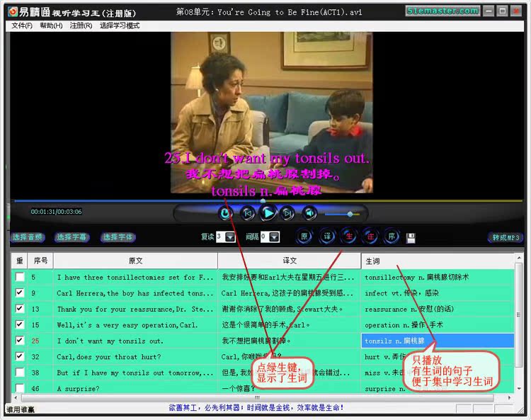Open the 文件(F) menu
The image size is (531, 420).
(22, 25)
